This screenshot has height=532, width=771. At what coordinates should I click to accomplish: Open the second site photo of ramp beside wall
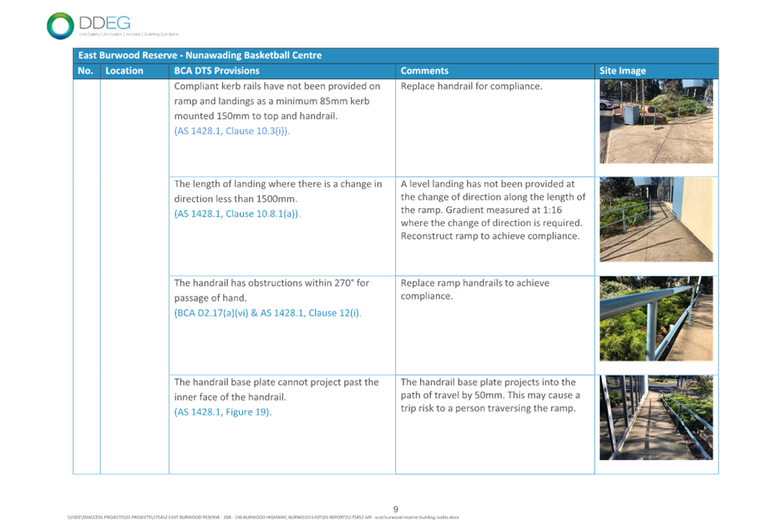tap(656, 220)
